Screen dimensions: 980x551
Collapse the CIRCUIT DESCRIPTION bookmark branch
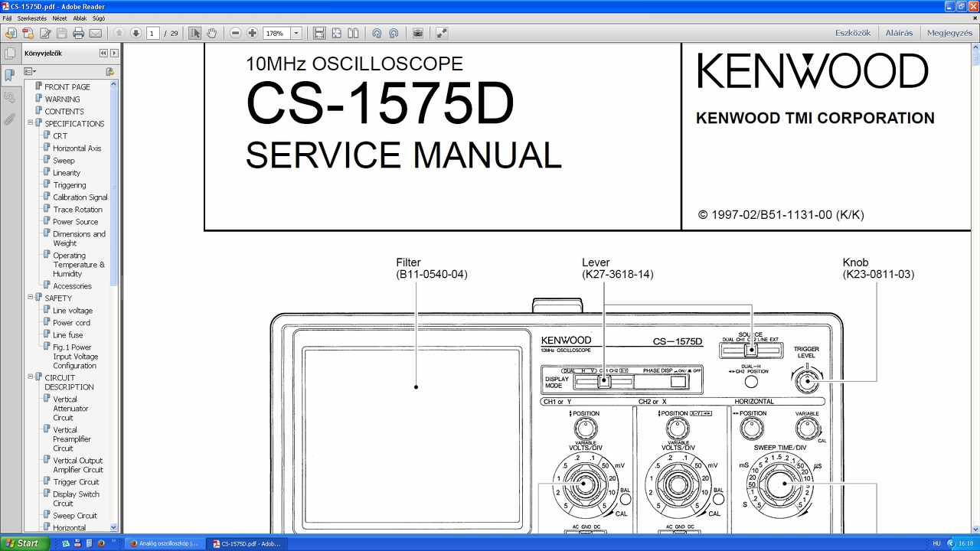click(x=31, y=377)
